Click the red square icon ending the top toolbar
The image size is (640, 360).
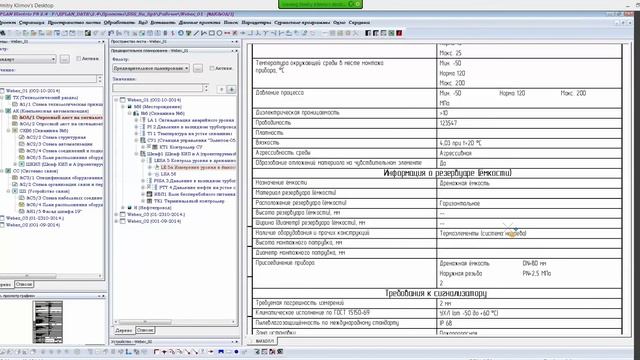click(399, 33)
